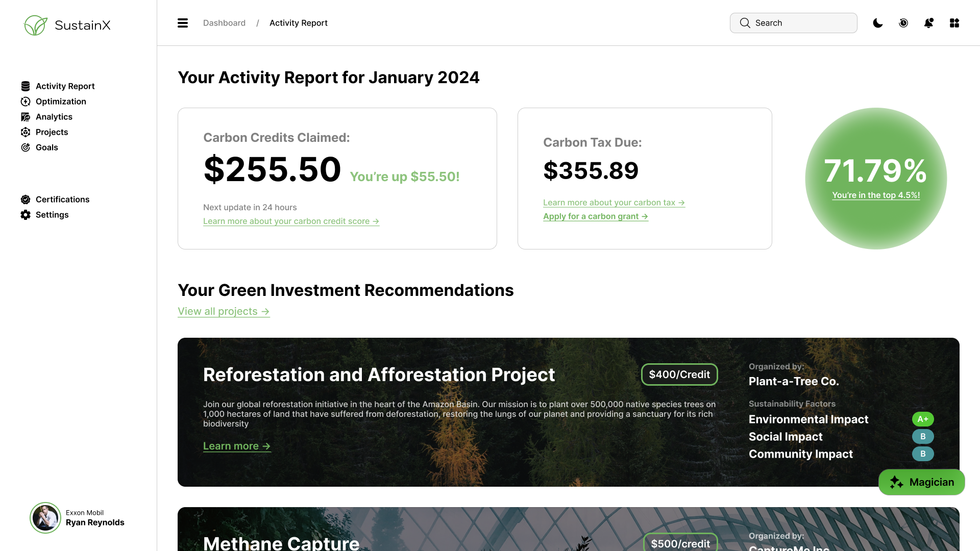Open the apps grid icon
This screenshot has height=551, width=980.
tap(954, 23)
